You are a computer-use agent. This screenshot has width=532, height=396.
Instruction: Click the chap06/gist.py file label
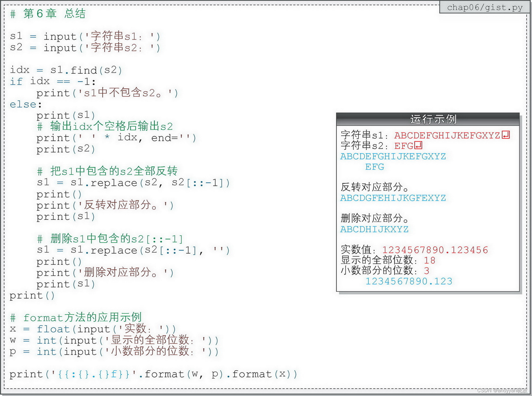(x=485, y=7)
